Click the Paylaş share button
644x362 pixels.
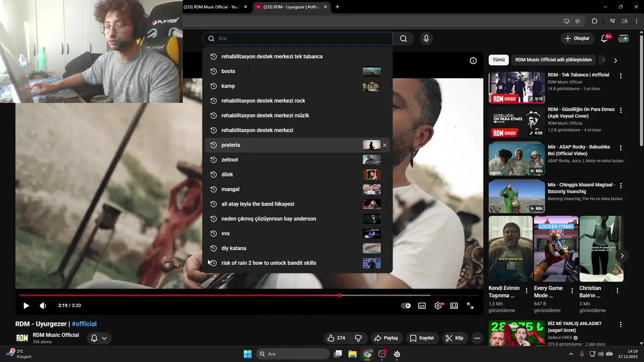(386, 338)
